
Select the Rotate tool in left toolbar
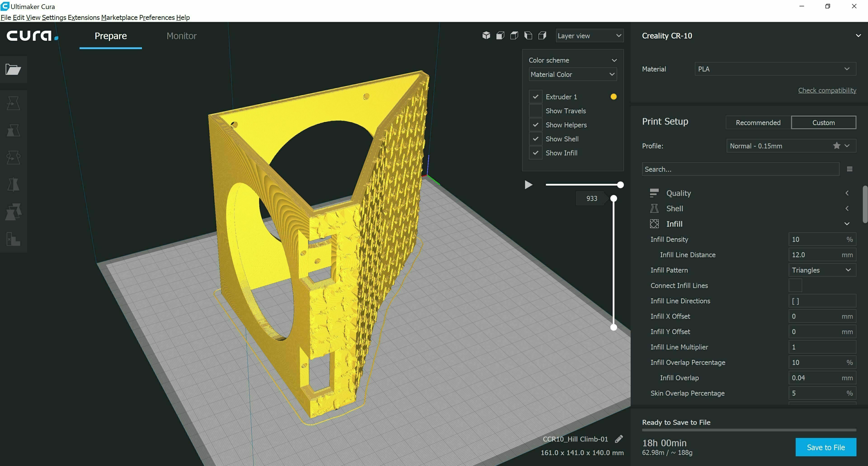[x=13, y=157]
